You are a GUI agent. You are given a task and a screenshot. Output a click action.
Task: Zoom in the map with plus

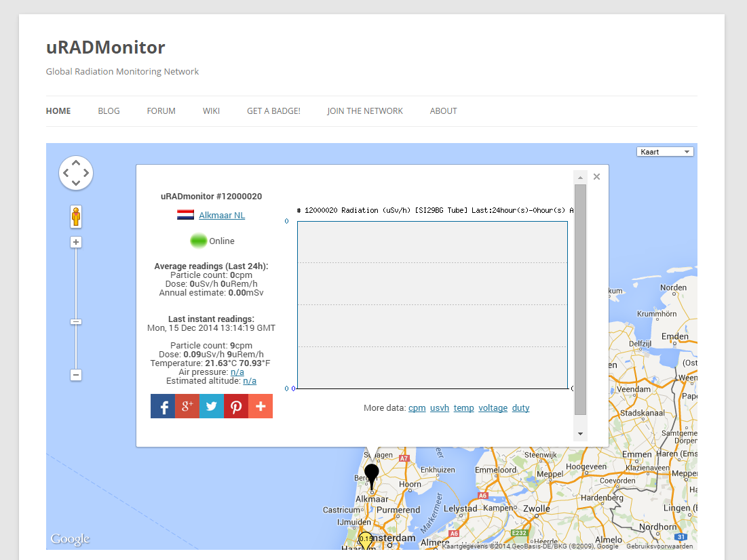point(76,242)
